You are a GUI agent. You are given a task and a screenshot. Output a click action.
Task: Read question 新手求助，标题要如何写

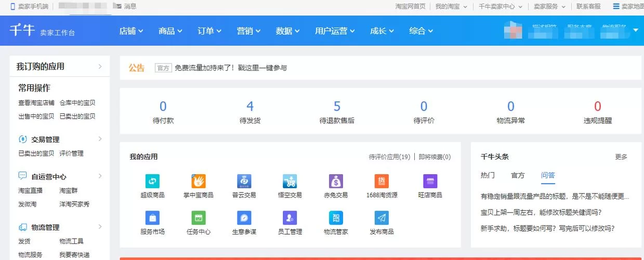548,228
